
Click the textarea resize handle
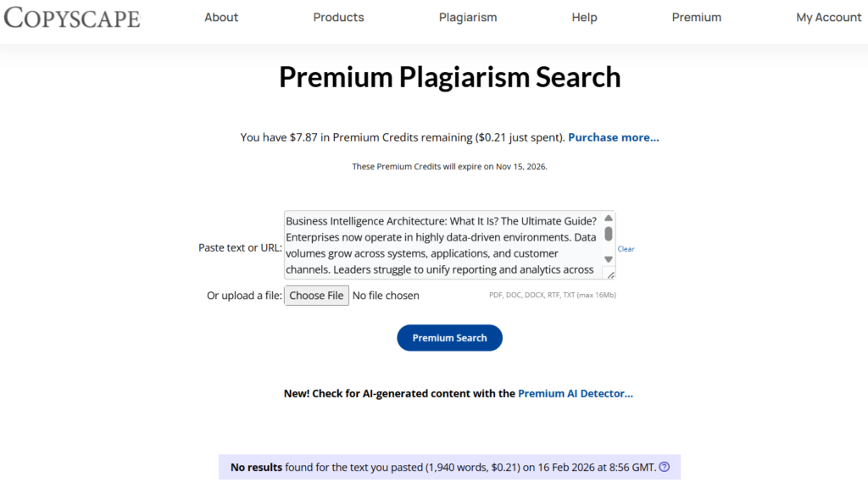pyautogui.click(x=610, y=274)
